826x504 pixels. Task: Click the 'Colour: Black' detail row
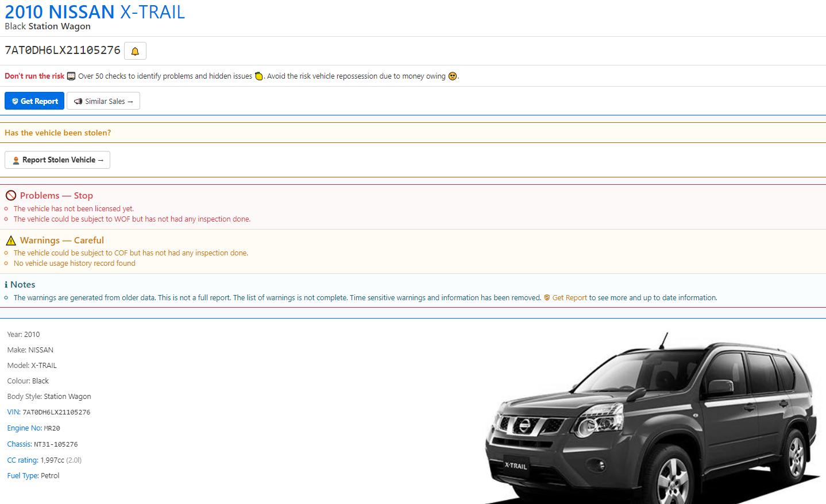pyautogui.click(x=28, y=381)
